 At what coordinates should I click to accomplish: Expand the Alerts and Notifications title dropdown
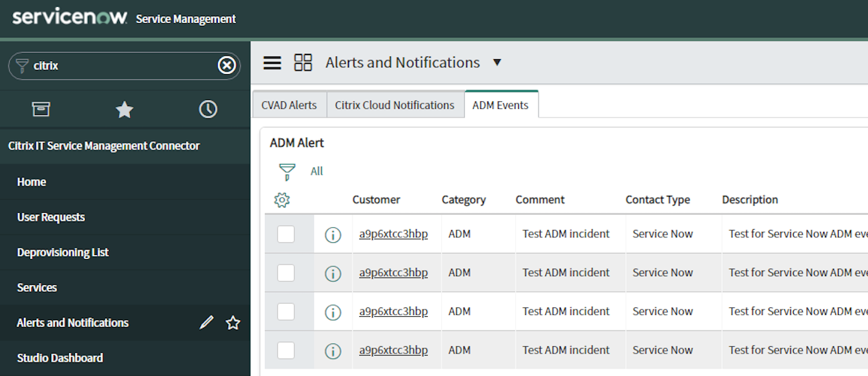(x=497, y=63)
